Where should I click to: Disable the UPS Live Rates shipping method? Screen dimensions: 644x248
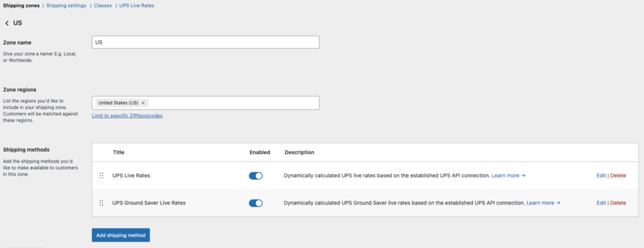[x=255, y=176]
